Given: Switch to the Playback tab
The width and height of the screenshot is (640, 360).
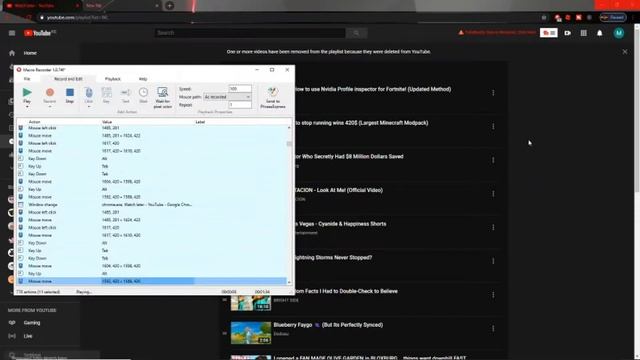Looking at the screenshot, I should pyautogui.click(x=113, y=79).
